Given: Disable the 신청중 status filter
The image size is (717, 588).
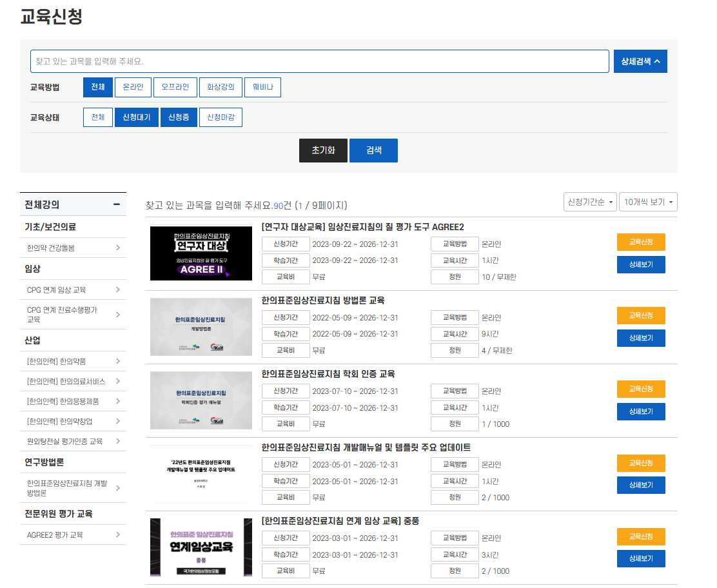Looking at the screenshot, I should click(x=179, y=117).
